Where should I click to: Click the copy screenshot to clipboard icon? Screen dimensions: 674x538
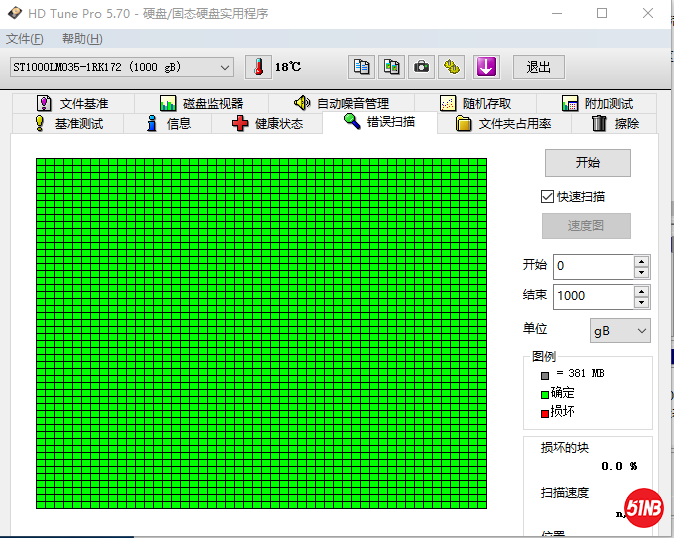391,67
